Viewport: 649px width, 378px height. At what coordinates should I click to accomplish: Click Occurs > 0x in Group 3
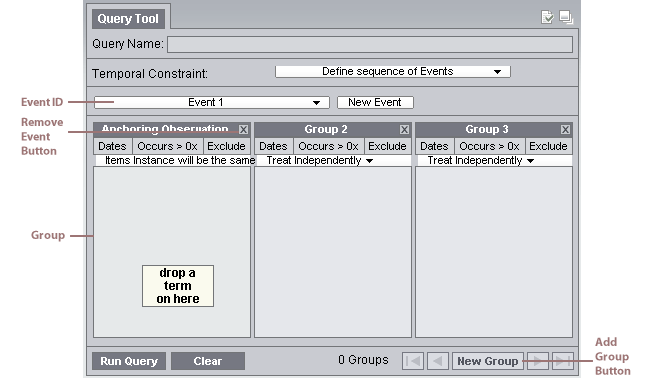489,146
